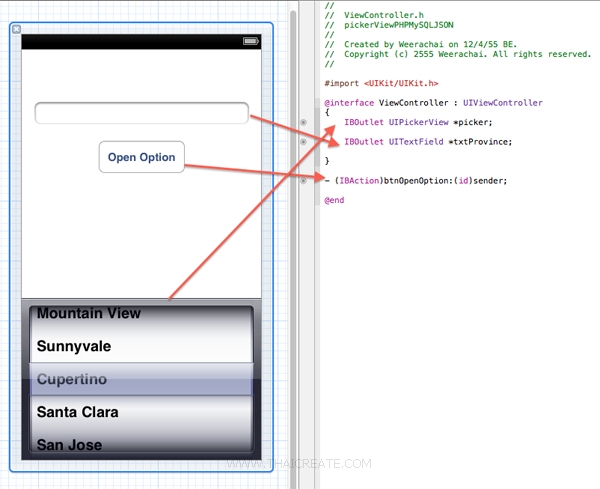The height and width of the screenshot is (489, 600).
Task: Click the 'Created by Weerachai' comment line
Action: pyautogui.click(x=421, y=44)
